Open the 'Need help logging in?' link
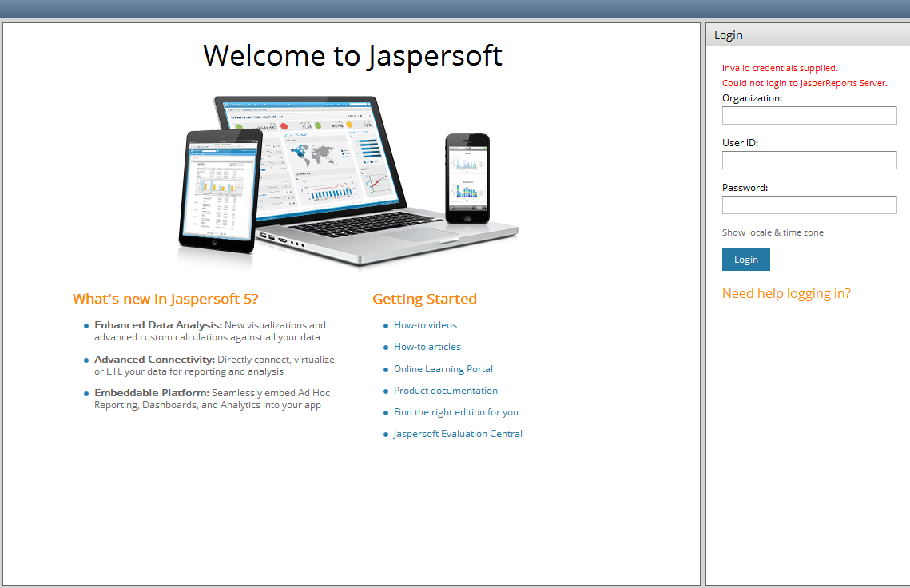This screenshot has width=910, height=588. (786, 294)
